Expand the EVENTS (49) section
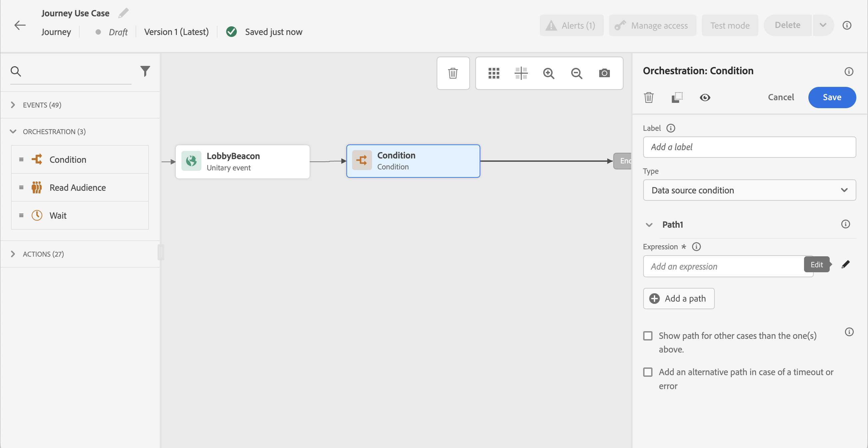The height and width of the screenshot is (448, 868). pyautogui.click(x=42, y=105)
